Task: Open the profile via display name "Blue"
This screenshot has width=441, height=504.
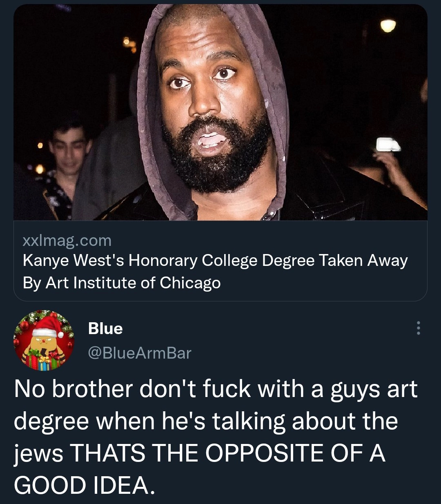Action: click(x=105, y=328)
